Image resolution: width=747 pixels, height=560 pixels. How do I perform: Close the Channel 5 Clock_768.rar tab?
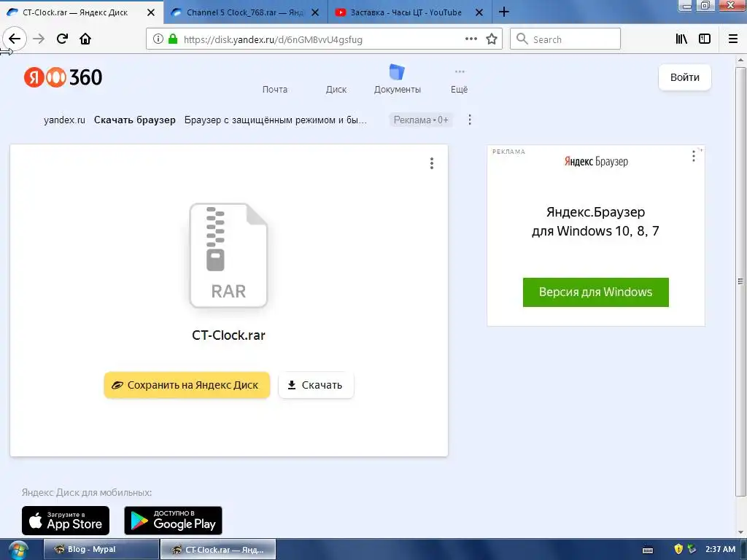[315, 12]
